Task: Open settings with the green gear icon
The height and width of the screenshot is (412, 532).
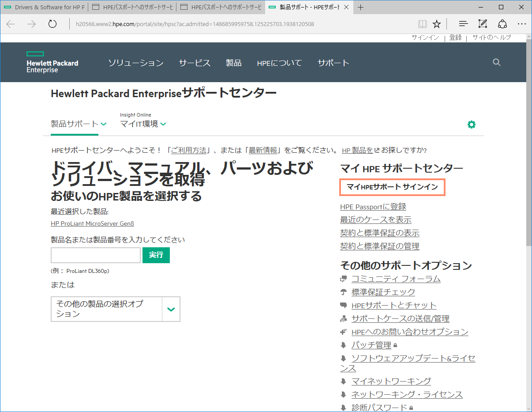Action: pos(472,125)
